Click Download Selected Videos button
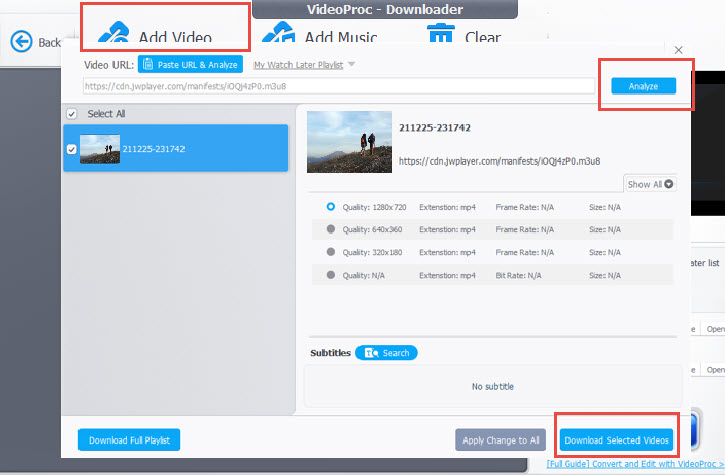This screenshot has height=475, width=725. pos(616,440)
